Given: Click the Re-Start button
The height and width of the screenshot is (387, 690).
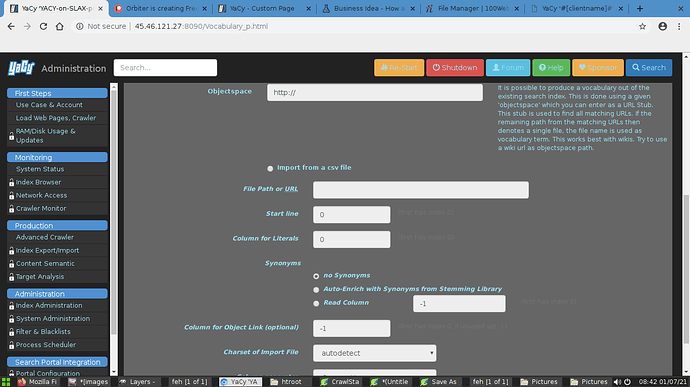Looking at the screenshot, I should coord(399,68).
